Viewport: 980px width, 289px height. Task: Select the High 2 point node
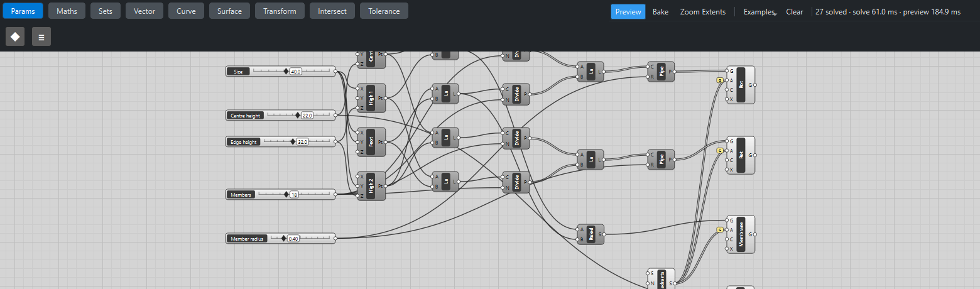[x=371, y=186]
